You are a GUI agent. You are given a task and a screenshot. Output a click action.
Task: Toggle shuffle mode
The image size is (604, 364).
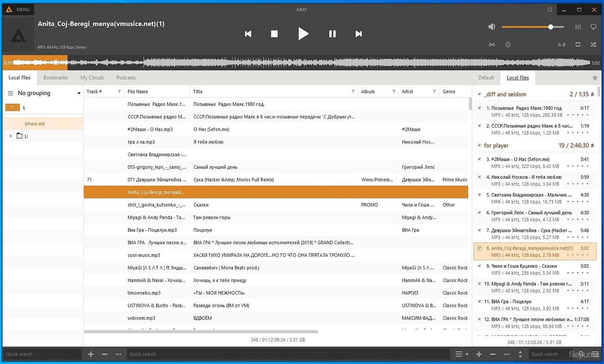coord(593,44)
